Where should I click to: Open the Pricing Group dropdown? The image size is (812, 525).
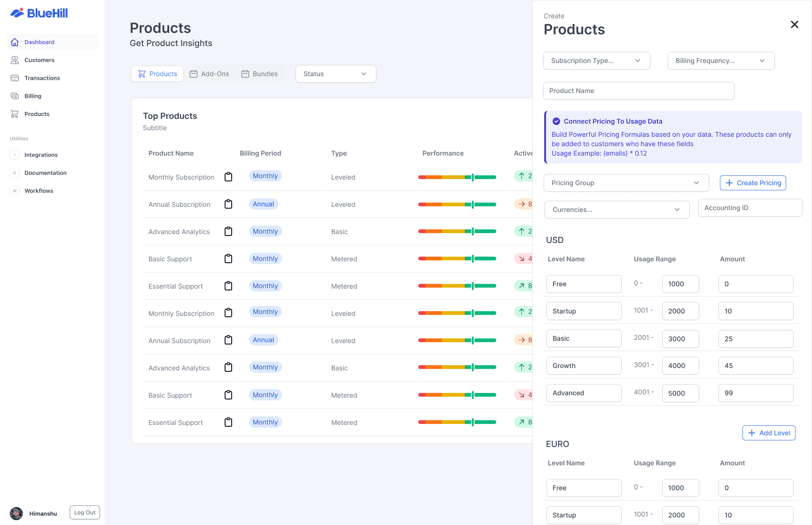click(626, 183)
